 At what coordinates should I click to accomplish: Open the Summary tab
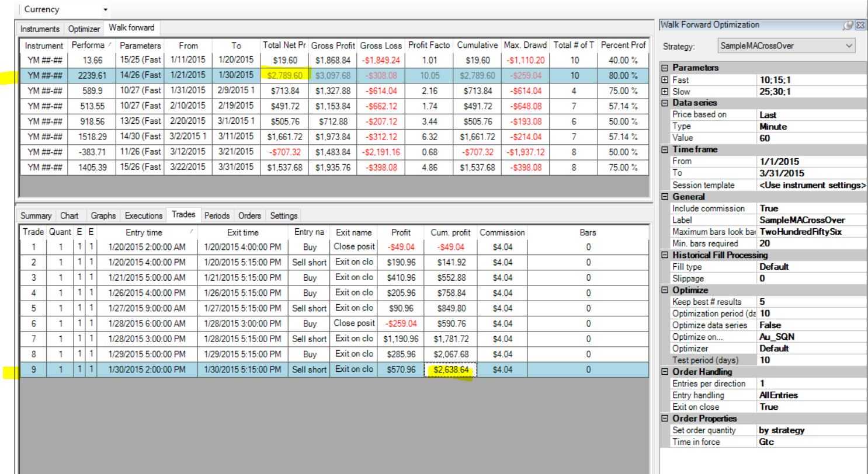[36, 215]
